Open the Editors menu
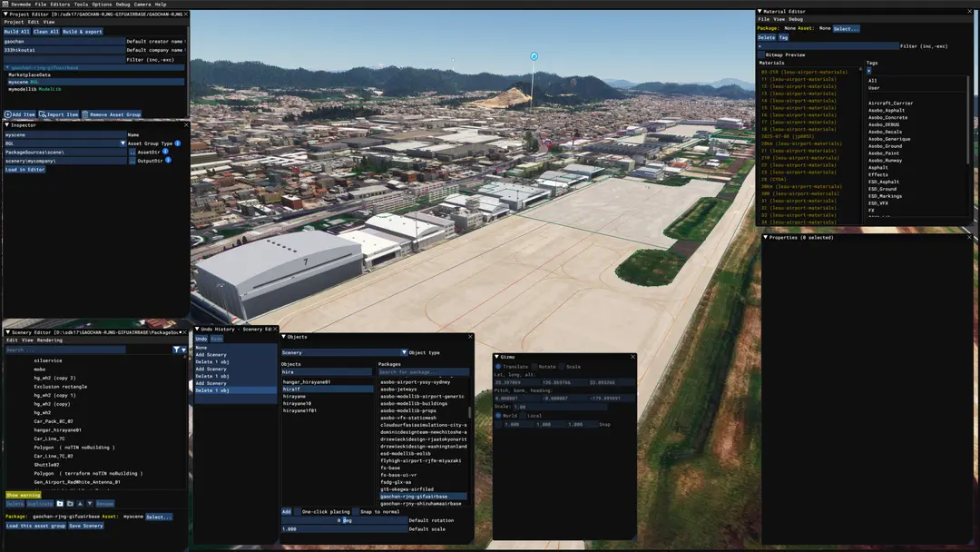The height and width of the screenshot is (552, 980). [60, 4]
